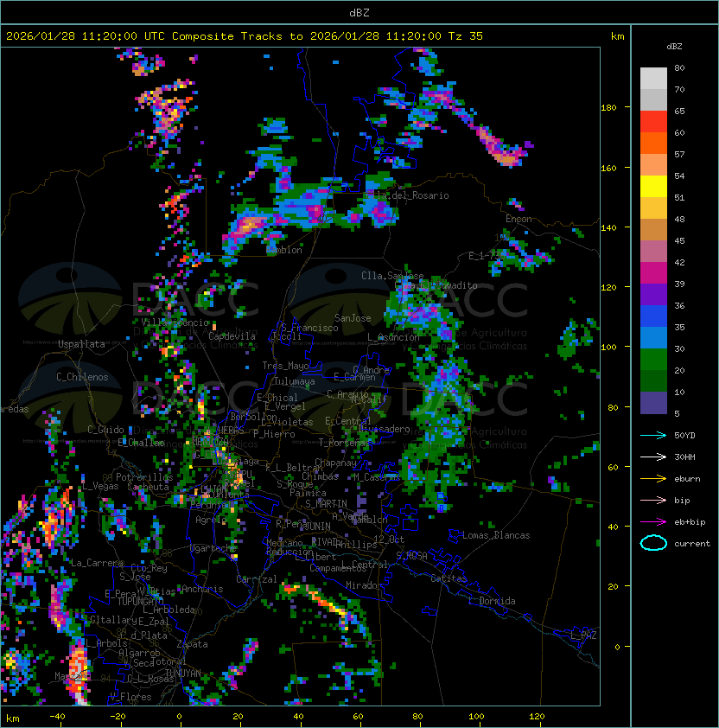Pick the dark orange 57-60 dBZ swatch
Screen dimensions: 719x728
point(653,143)
